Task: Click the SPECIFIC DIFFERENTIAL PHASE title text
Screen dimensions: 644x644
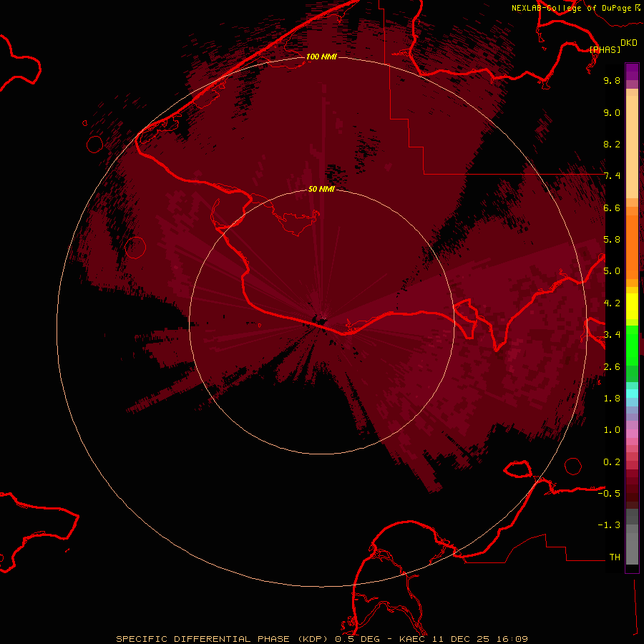Action: coord(203,639)
